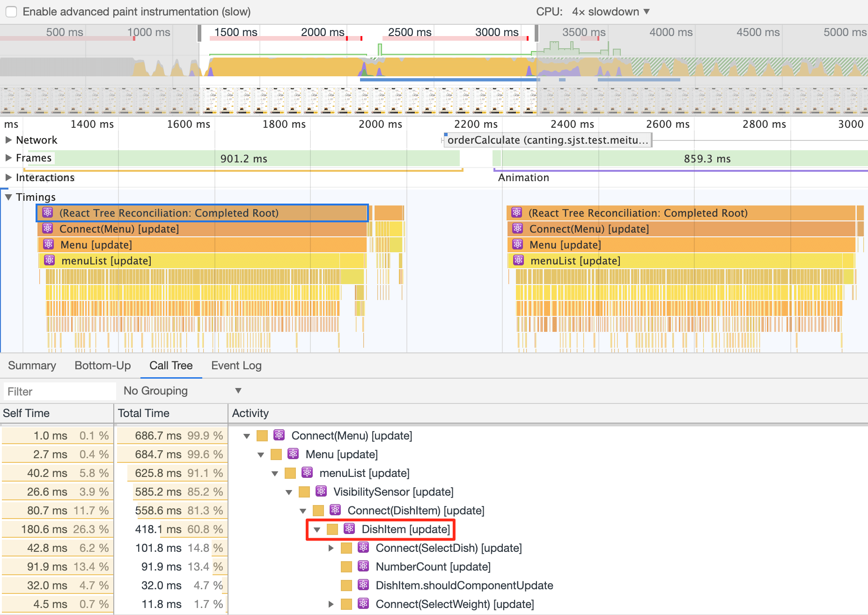
Task: Click React icon on first menuList timing bar
Action: click(x=50, y=260)
